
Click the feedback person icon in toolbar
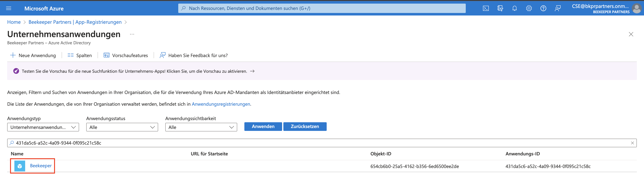(162, 55)
